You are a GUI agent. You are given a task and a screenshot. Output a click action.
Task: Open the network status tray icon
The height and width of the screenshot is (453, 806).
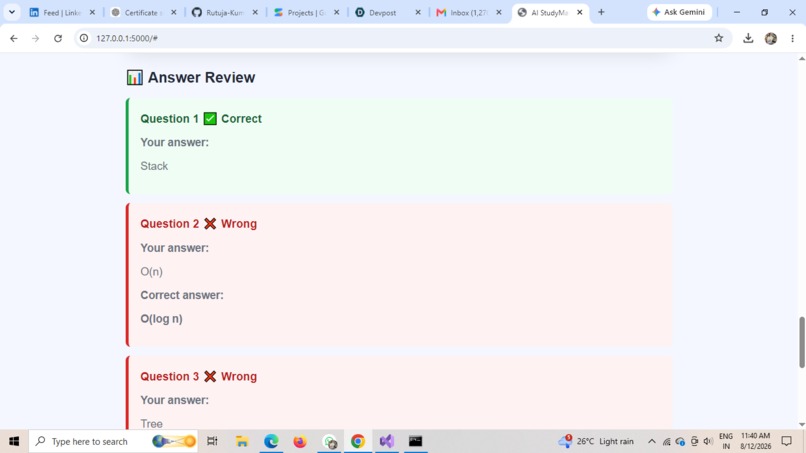(x=666, y=441)
